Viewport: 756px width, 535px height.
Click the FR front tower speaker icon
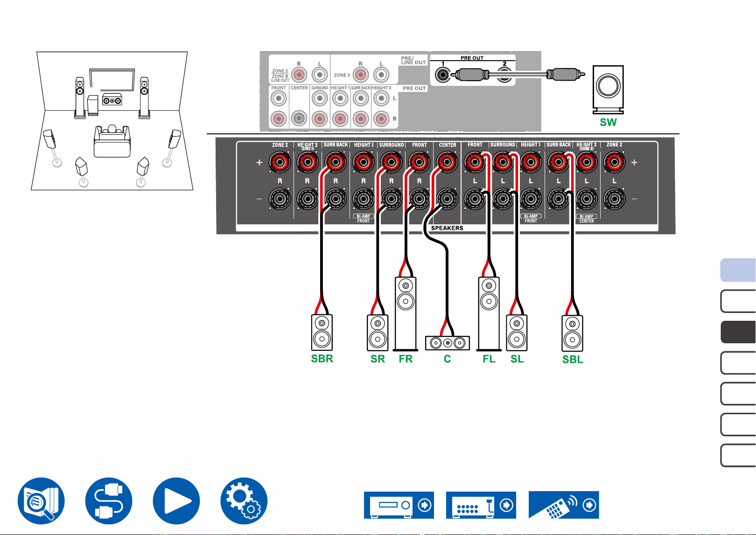pyautogui.click(x=406, y=314)
